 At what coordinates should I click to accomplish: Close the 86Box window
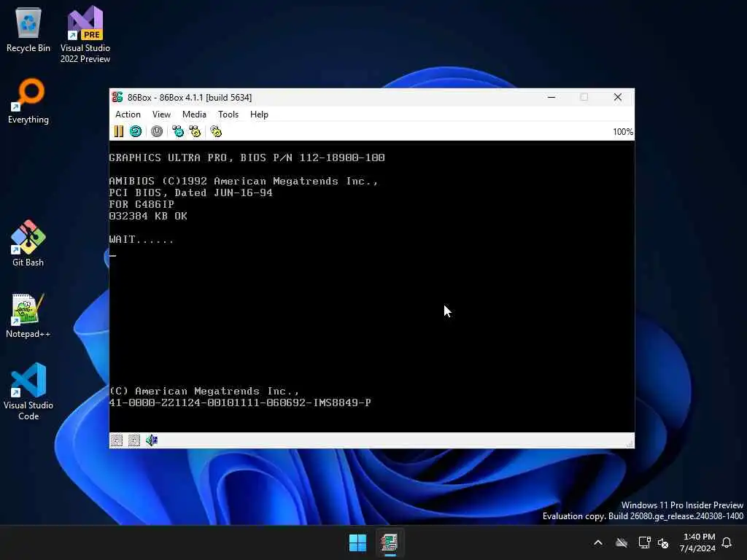[618, 97]
